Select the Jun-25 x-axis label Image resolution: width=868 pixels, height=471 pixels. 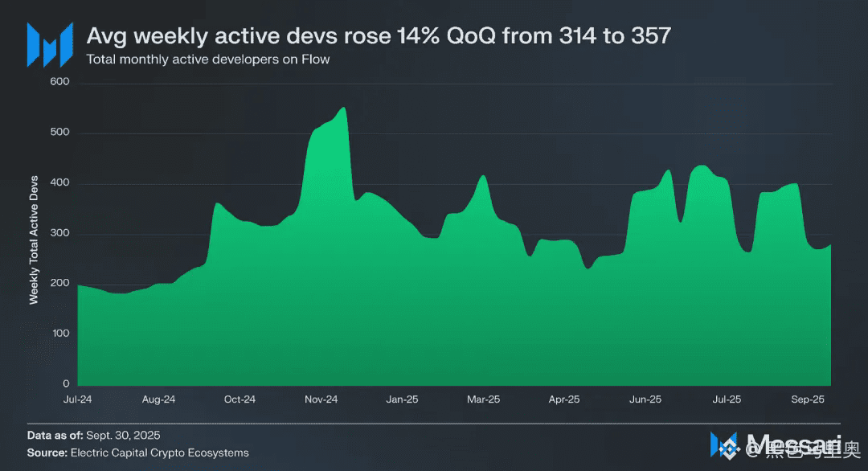point(645,399)
